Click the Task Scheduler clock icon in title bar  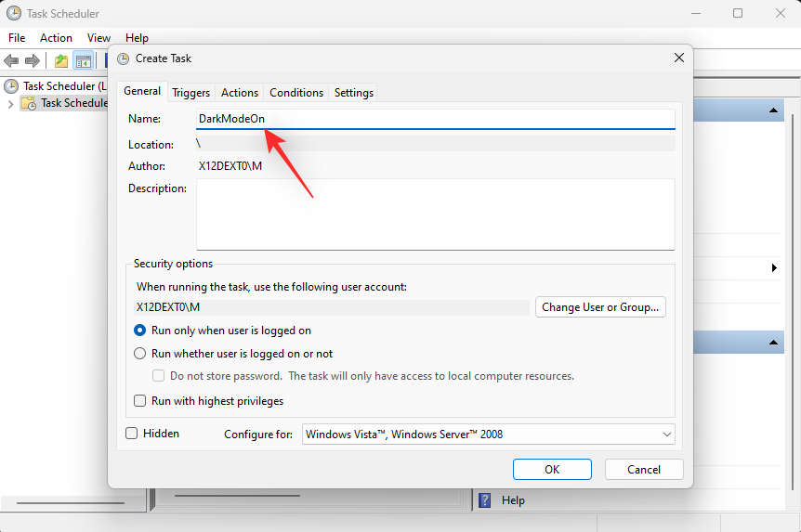point(14,13)
